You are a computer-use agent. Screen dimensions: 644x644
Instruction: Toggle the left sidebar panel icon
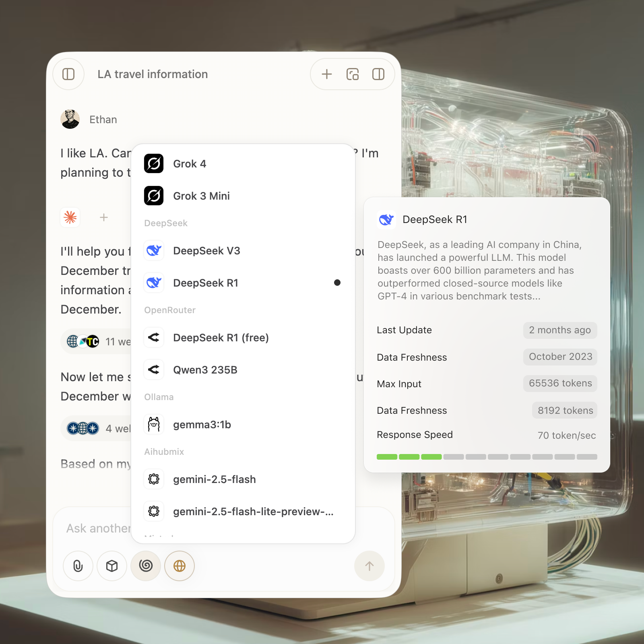(68, 74)
